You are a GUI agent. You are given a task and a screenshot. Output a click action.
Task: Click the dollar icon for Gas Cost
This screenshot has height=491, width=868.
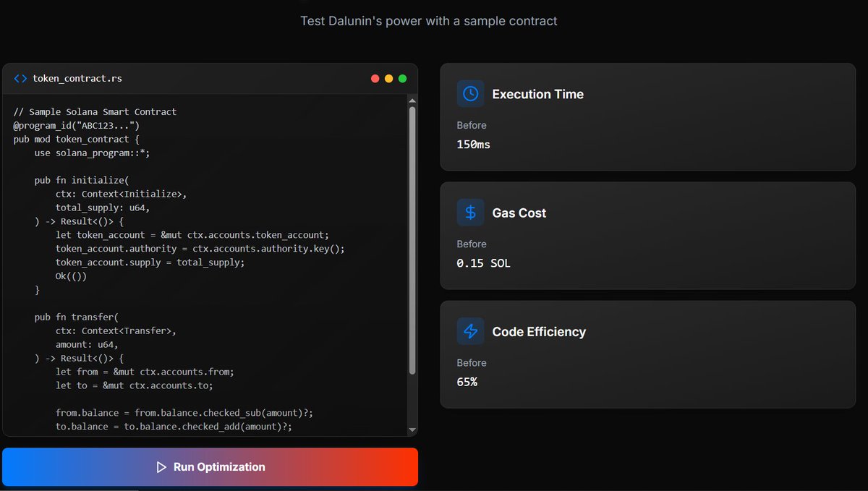coord(470,212)
